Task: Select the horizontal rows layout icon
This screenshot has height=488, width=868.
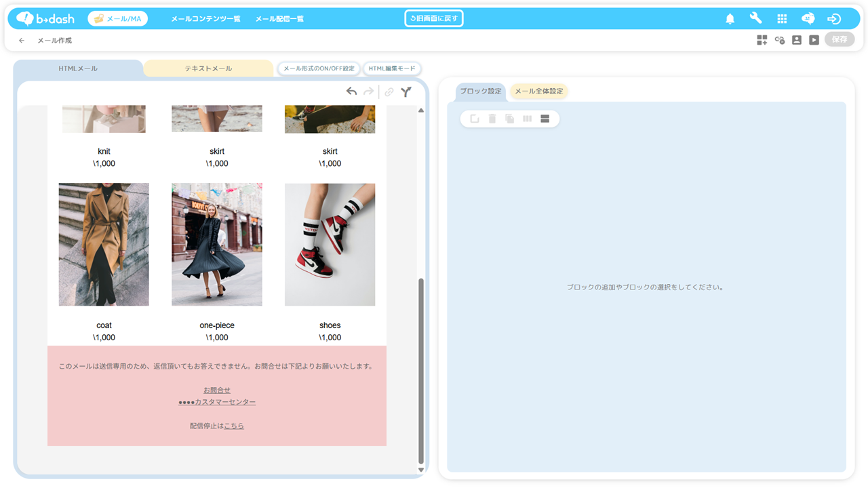Action: tap(545, 119)
